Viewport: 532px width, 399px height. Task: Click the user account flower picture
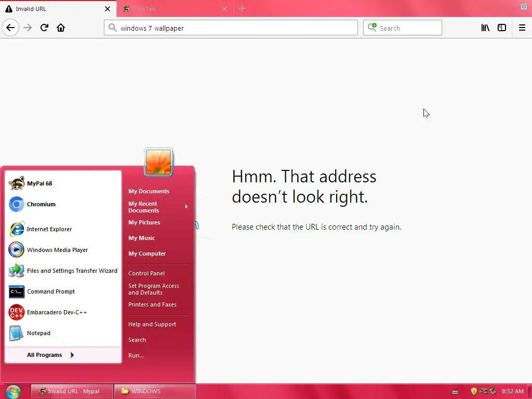(x=158, y=162)
